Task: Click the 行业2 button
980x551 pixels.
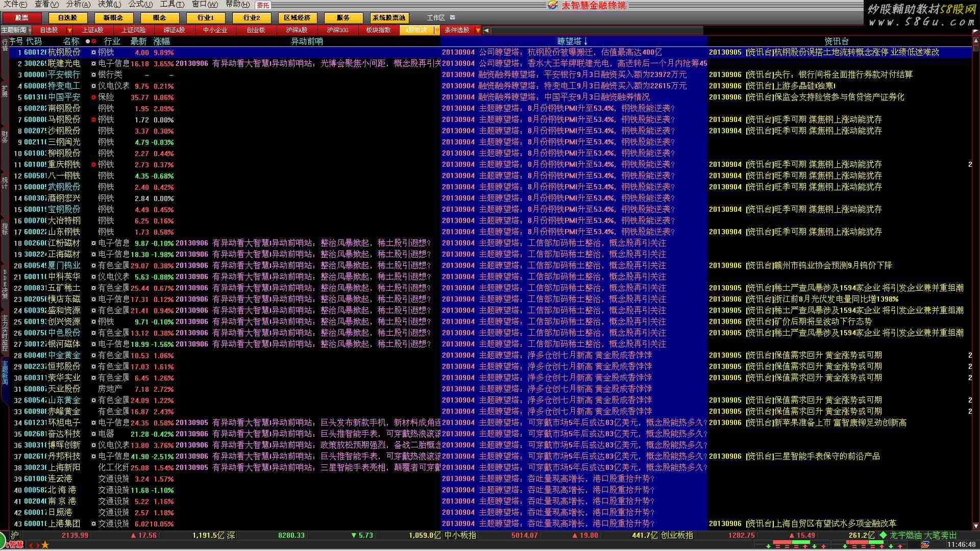Action: pos(251,17)
